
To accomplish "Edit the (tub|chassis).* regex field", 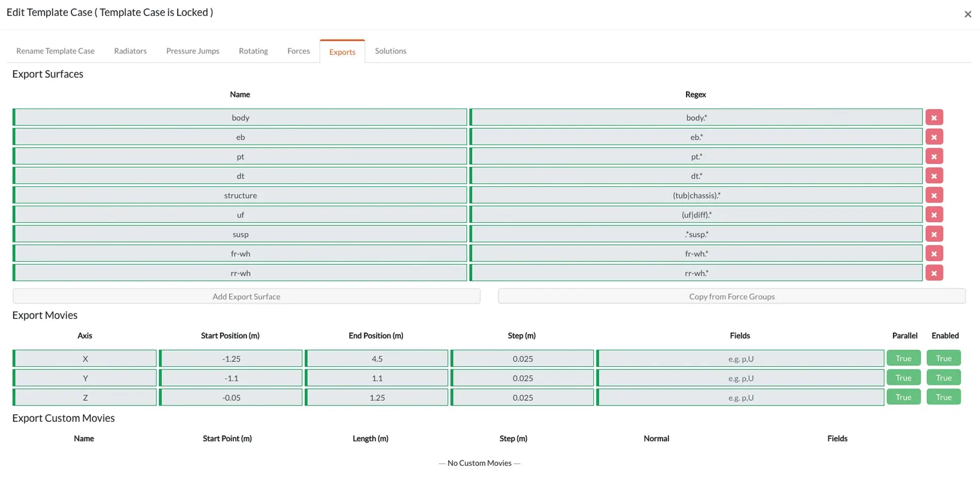I will tap(696, 196).
